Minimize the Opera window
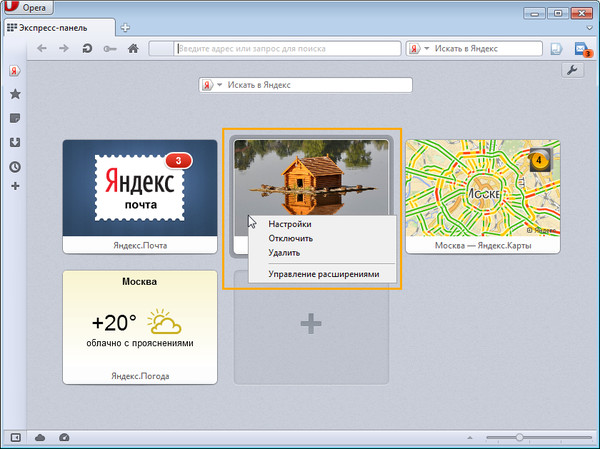This screenshot has height=449, width=600. 535,13
